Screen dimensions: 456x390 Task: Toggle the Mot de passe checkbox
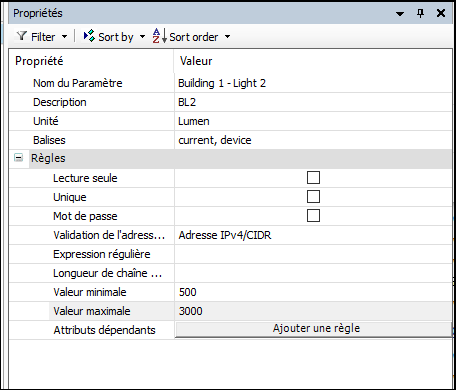pos(313,216)
